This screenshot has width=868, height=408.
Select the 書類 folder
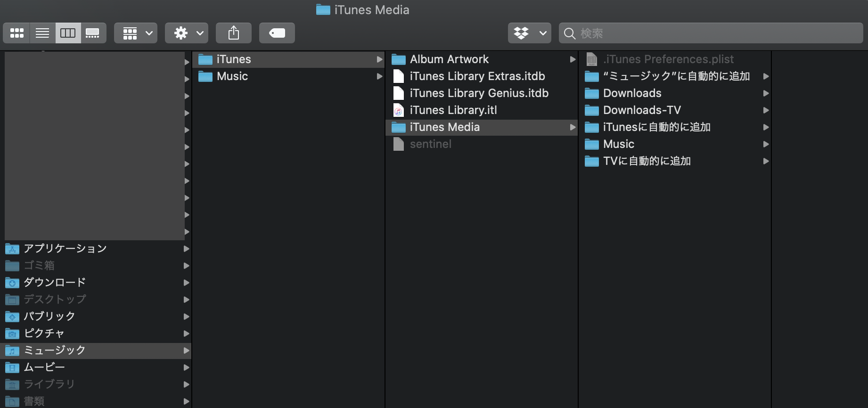pyautogui.click(x=96, y=401)
